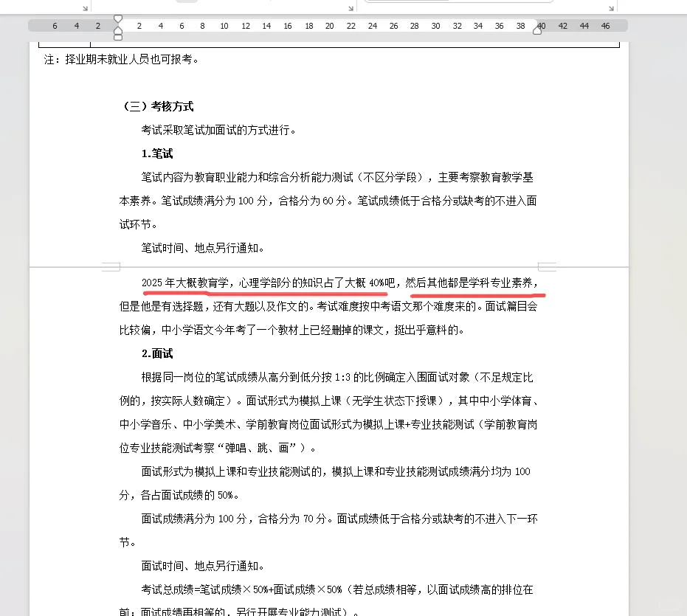
Task: Toggle whitespace between the two pages
Action: (x=328, y=267)
